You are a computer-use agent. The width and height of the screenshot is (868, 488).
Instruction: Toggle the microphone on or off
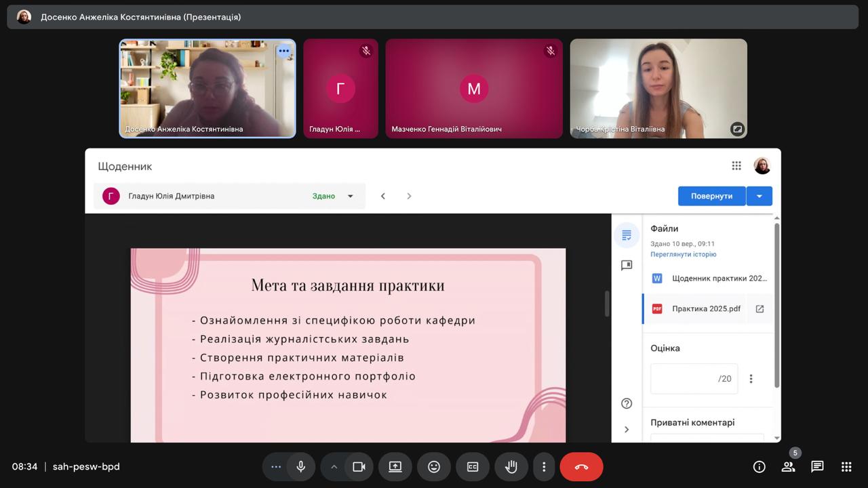tap(300, 466)
